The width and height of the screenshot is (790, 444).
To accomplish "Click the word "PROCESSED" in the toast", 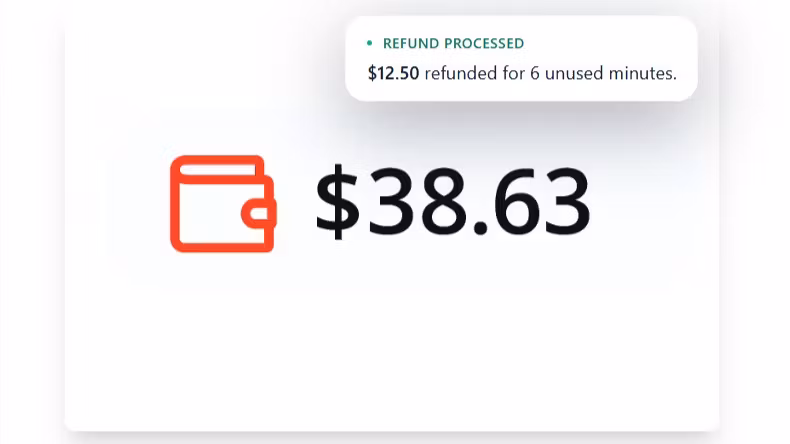I will pos(483,43).
